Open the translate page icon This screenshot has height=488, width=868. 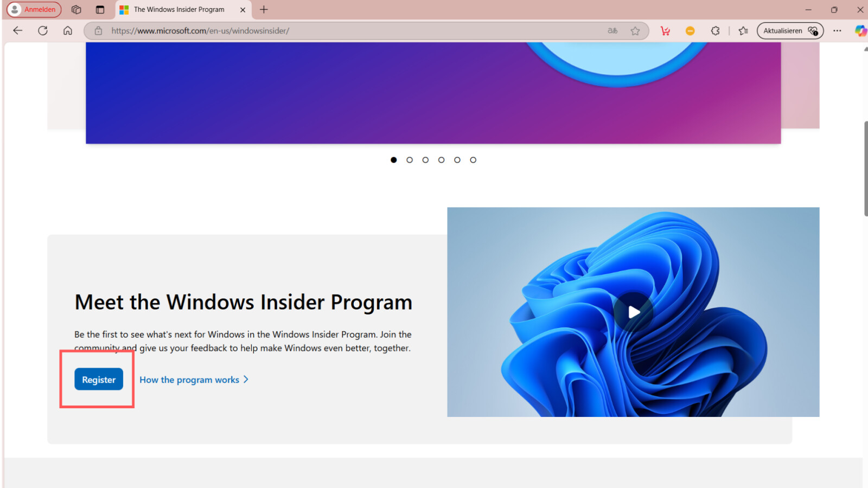point(612,31)
